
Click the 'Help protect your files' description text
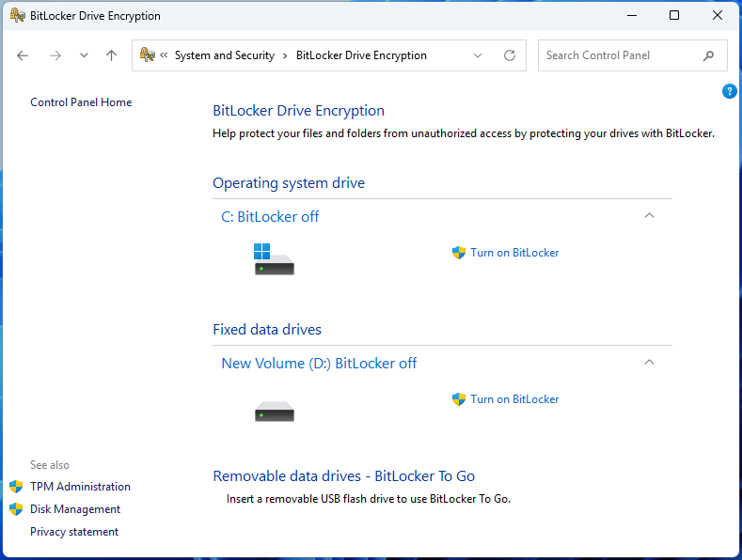[464, 133]
